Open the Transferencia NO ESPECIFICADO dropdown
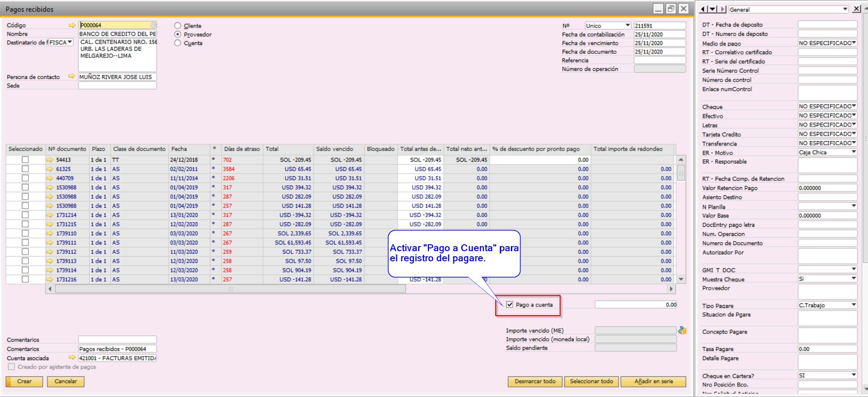This screenshot has height=397, width=868. point(827,143)
